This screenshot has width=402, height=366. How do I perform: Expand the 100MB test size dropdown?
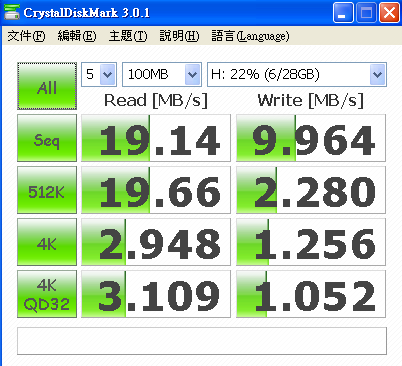pyautogui.click(x=192, y=74)
